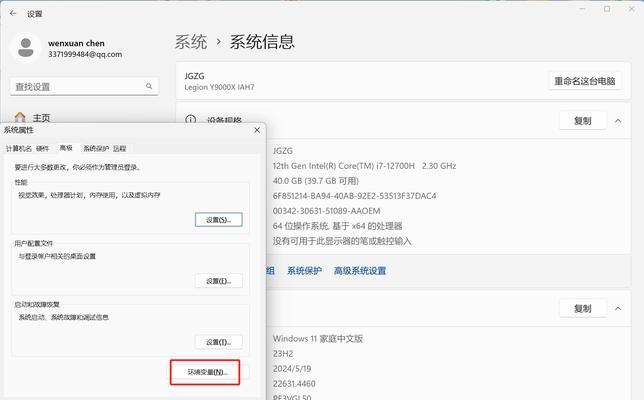The width and height of the screenshot is (644, 400).
Task: Select the 远程 tab
Action: pos(120,148)
